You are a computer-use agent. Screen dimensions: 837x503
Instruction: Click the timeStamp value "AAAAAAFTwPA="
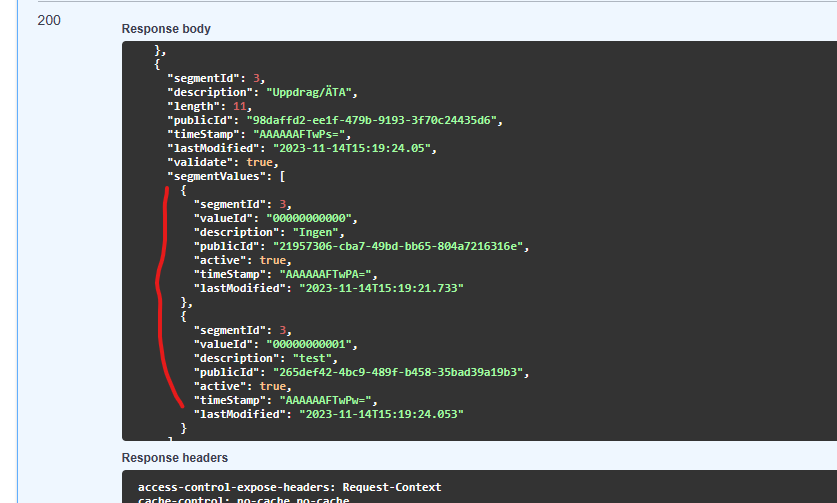pyautogui.click(x=326, y=274)
